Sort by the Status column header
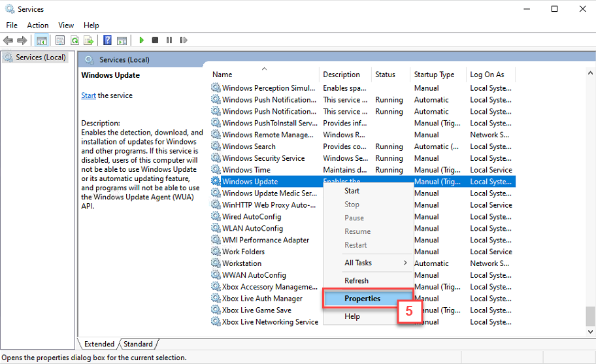The width and height of the screenshot is (596, 364). pos(390,74)
